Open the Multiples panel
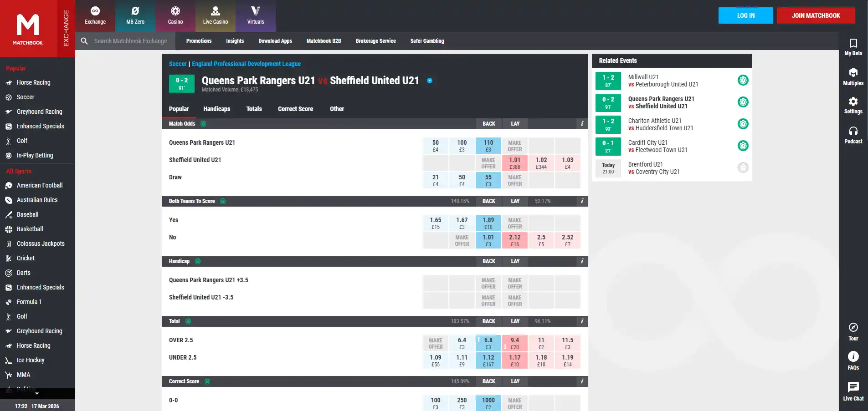 click(853, 77)
